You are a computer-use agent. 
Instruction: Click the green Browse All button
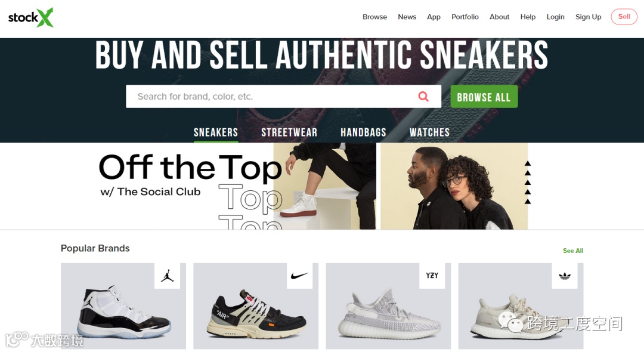[x=484, y=97]
